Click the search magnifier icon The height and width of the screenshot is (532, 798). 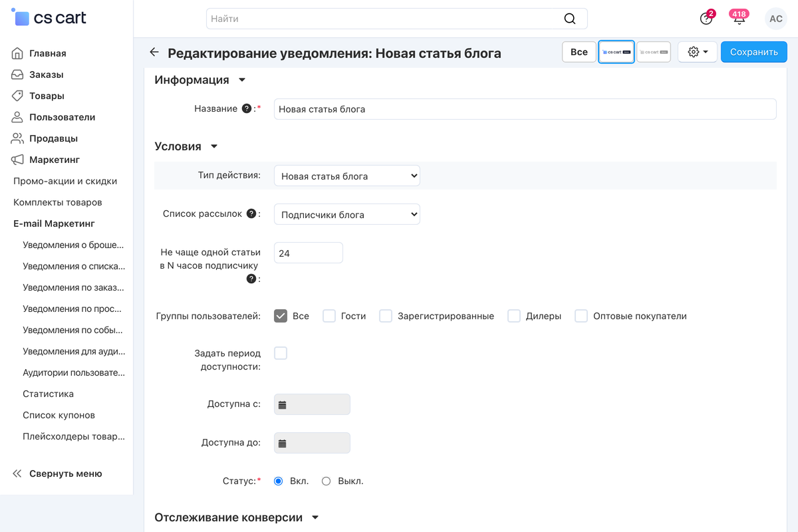pyautogui.click(x=570, y=19)
